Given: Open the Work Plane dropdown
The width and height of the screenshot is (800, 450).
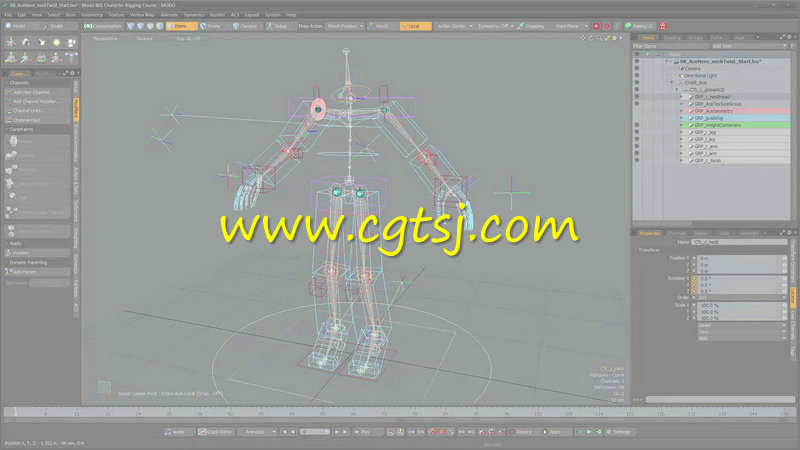Looking at the screenshot, I should click(570, 26).
